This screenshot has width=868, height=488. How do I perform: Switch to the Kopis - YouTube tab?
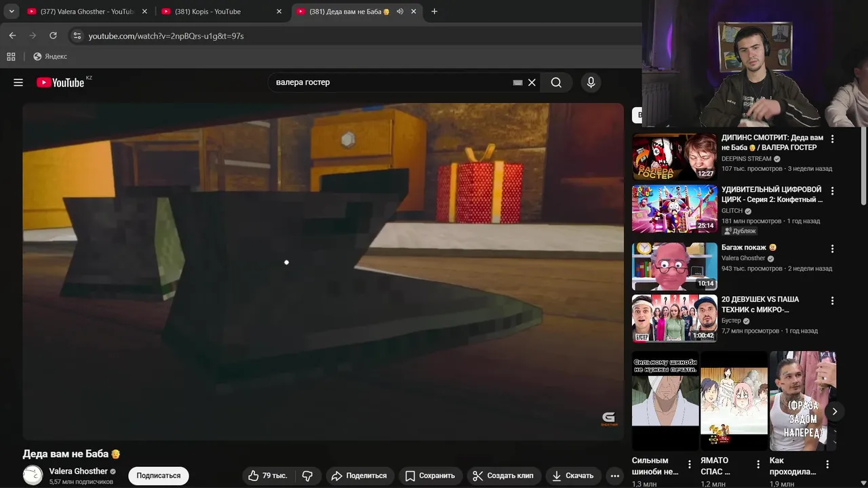tap(222, 12)
